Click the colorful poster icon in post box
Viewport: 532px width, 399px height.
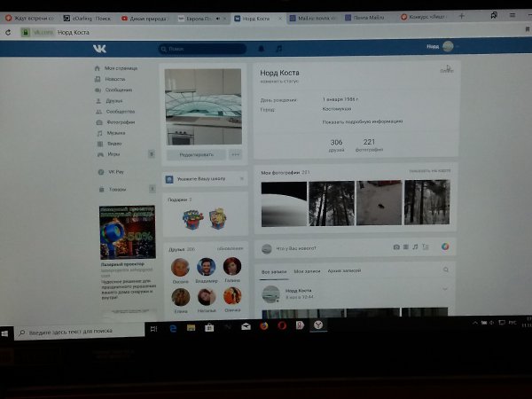click(446, 246)
